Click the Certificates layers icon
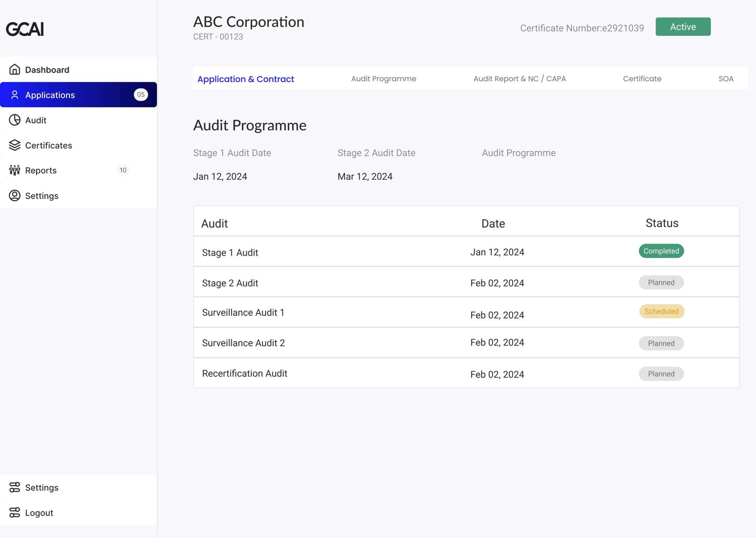This screenshot has width=756, height=538. [15, 145]
